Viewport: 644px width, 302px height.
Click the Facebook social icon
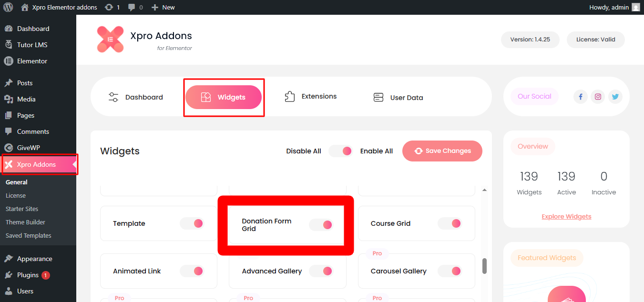tap(581, 97)
